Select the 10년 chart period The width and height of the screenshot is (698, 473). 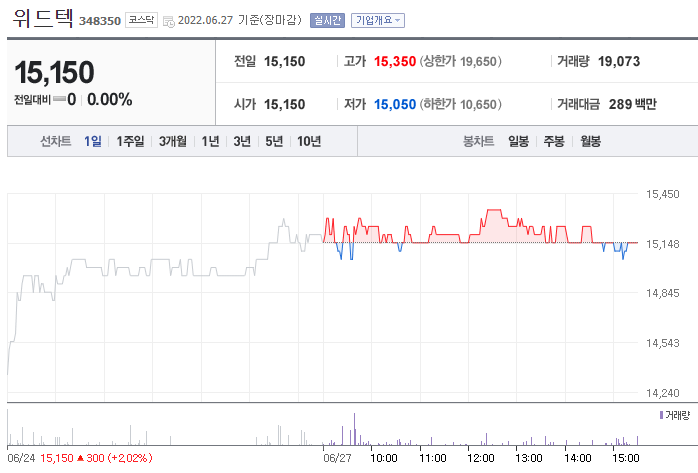pos(309,141)
